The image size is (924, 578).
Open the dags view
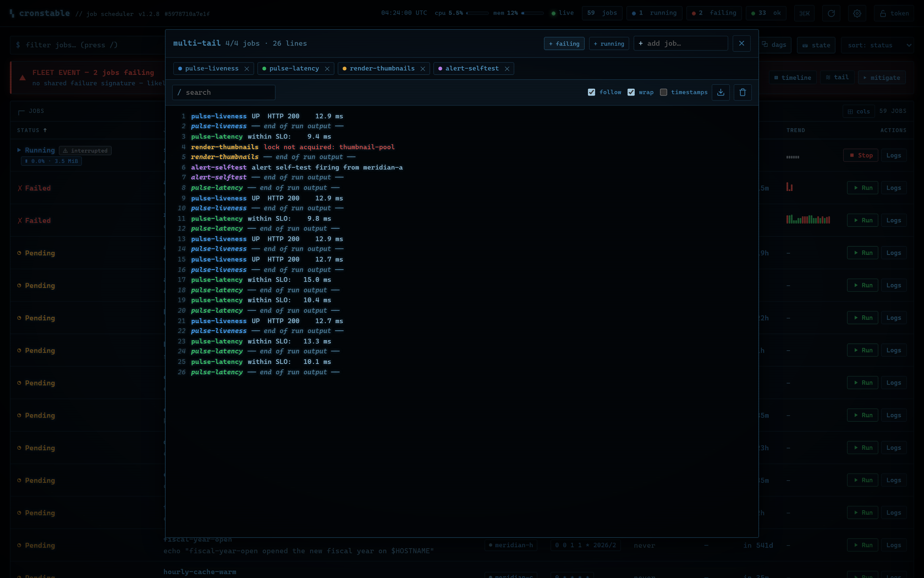(775, 45)
